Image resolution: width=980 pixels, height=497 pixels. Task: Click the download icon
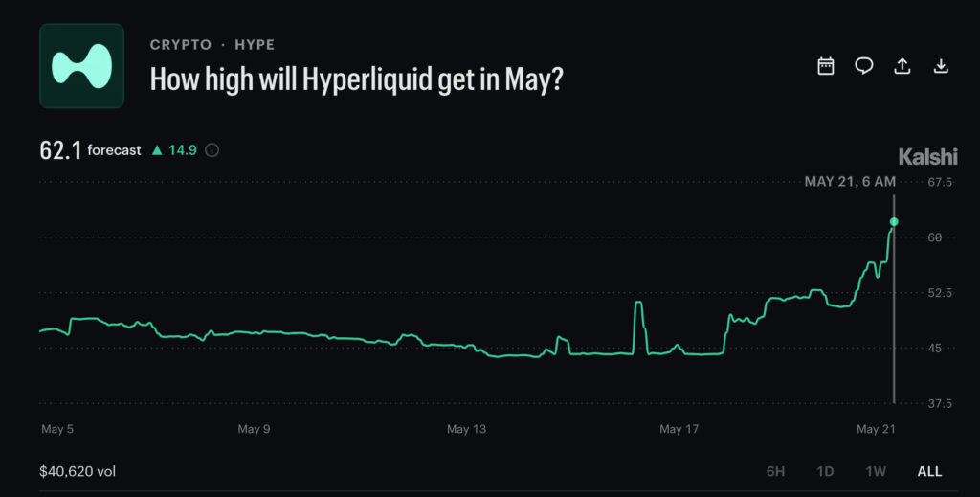coord(941,66)
